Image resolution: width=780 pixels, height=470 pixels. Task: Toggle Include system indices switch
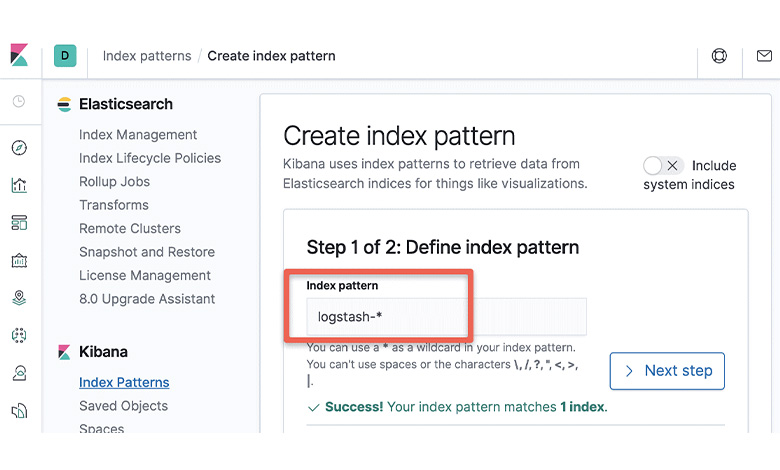click(x=663, y=166)
